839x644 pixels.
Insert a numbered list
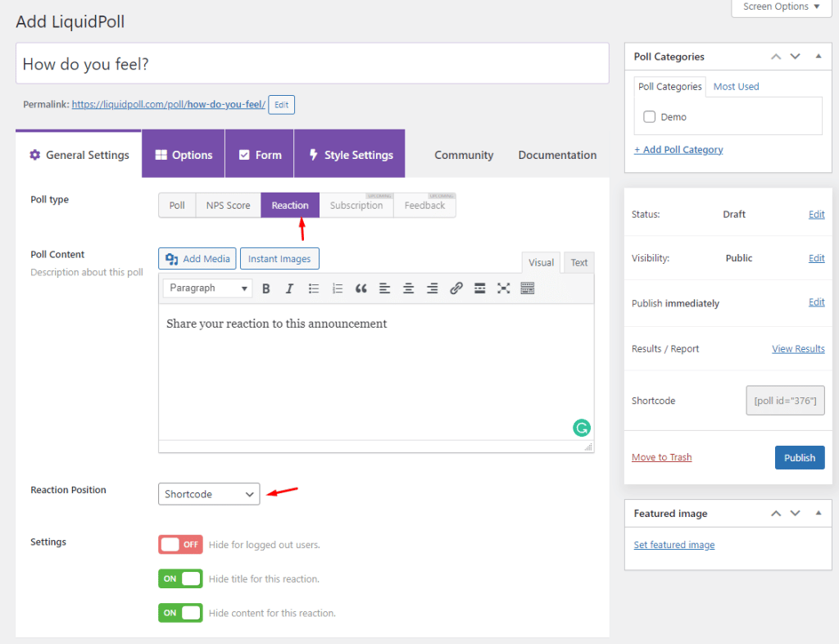337,289
